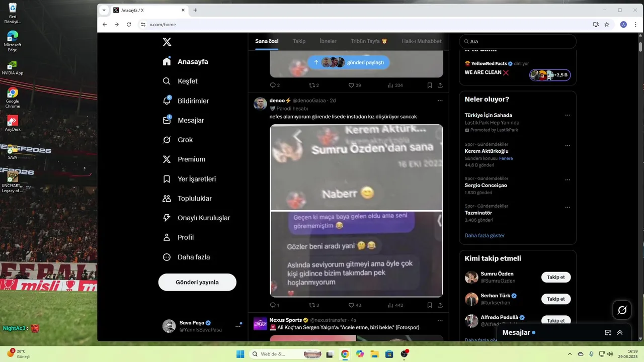Viewport: 644px width, 362px height.
Task: Open Tazminatör trend options
Action: pos(568,207)
